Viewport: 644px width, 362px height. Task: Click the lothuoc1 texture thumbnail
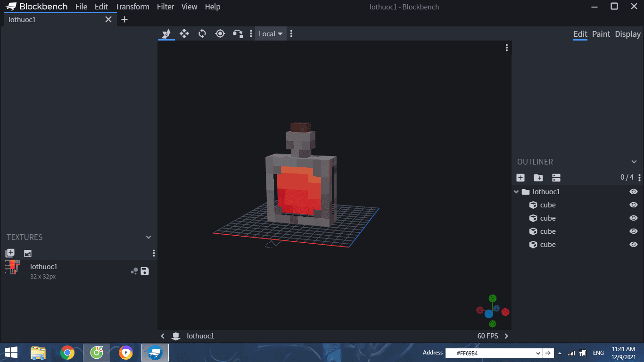[13, 267]
